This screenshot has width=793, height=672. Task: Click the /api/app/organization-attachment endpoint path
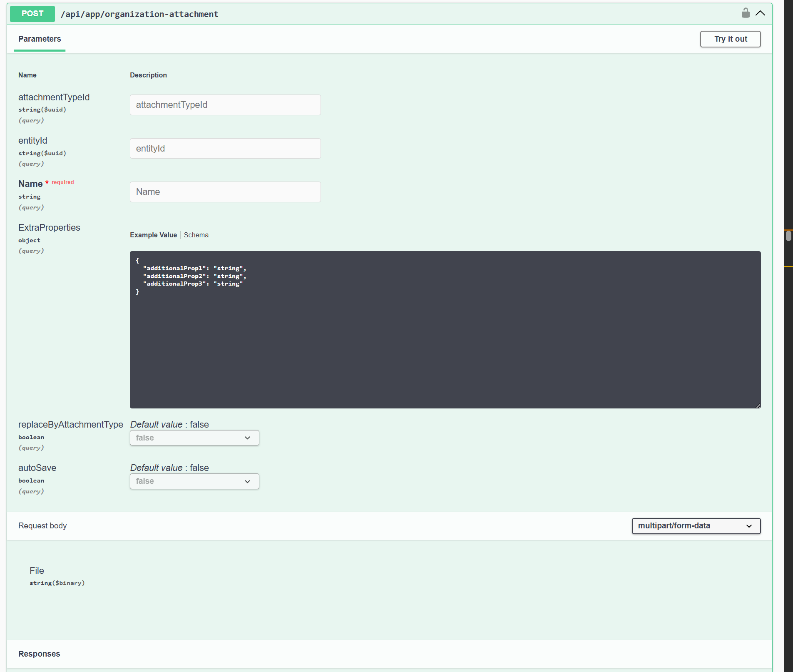click(x=139, y=14)
